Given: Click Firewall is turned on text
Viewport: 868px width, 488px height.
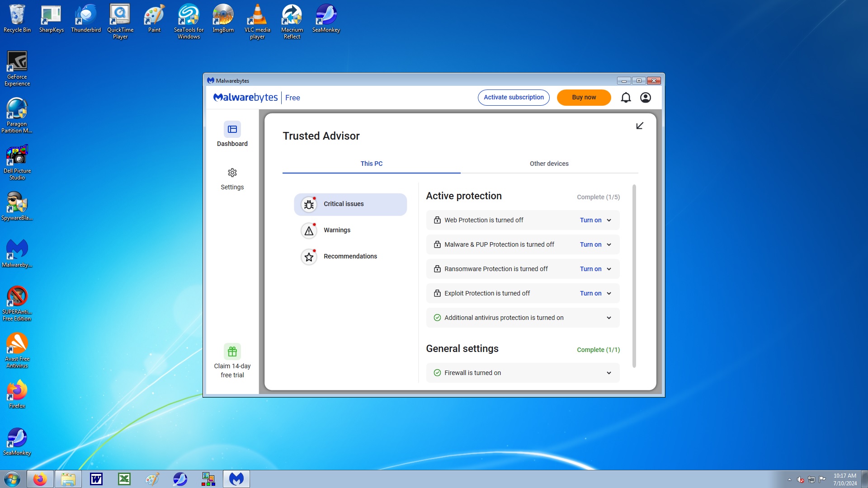Looking at the screenshot, I should tap(472, 373).
